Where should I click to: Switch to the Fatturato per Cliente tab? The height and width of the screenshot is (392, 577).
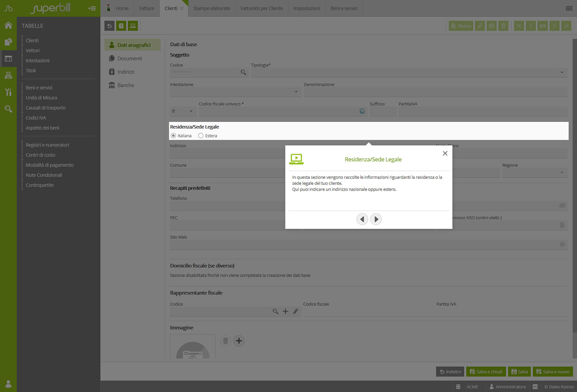[x=262, y=8]
